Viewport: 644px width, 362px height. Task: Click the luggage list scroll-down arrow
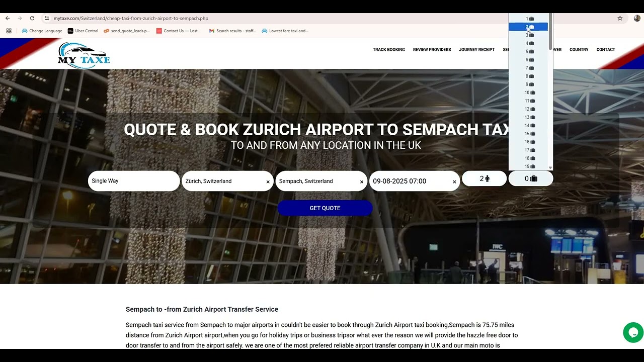click(550, 168)
